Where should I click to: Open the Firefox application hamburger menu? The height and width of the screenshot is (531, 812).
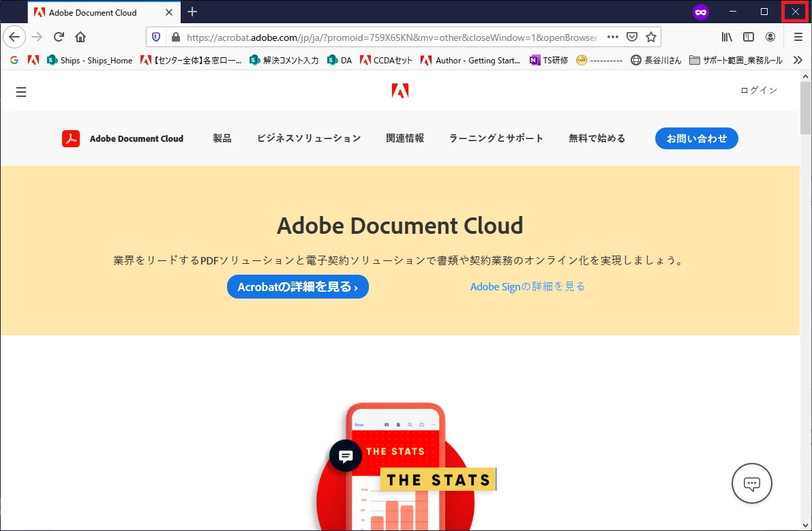tap(798, 37)
